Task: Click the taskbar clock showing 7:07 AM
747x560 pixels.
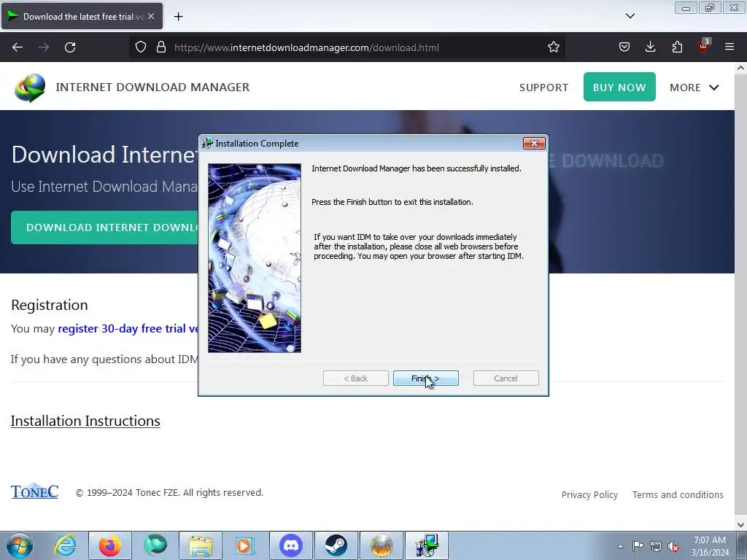Action: (x=710, y=545)
